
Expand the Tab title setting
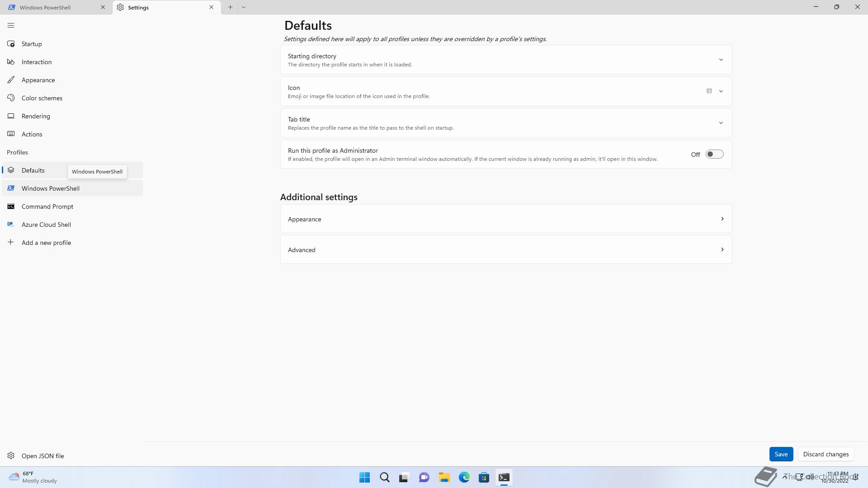(x=506, y=123)
